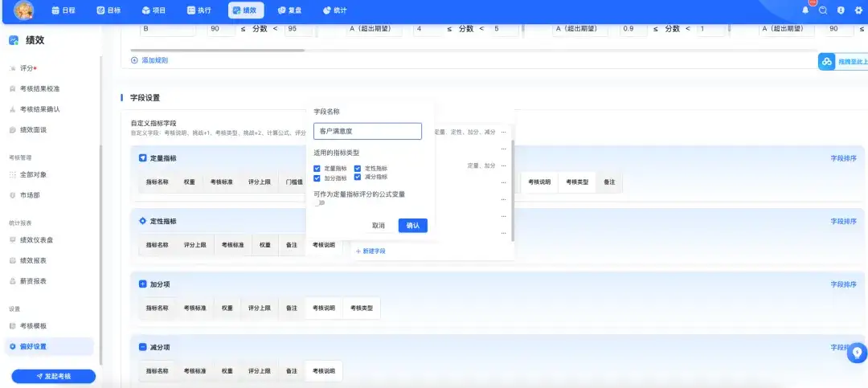Switch to the 日程 tab
Viewport: 868px width, 388px height.
63,10
